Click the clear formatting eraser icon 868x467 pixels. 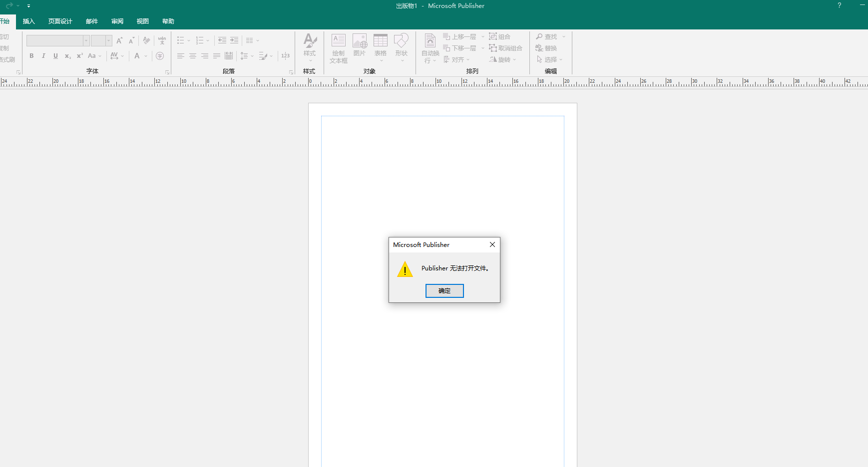pyautogui.click(x=146, y=40)
